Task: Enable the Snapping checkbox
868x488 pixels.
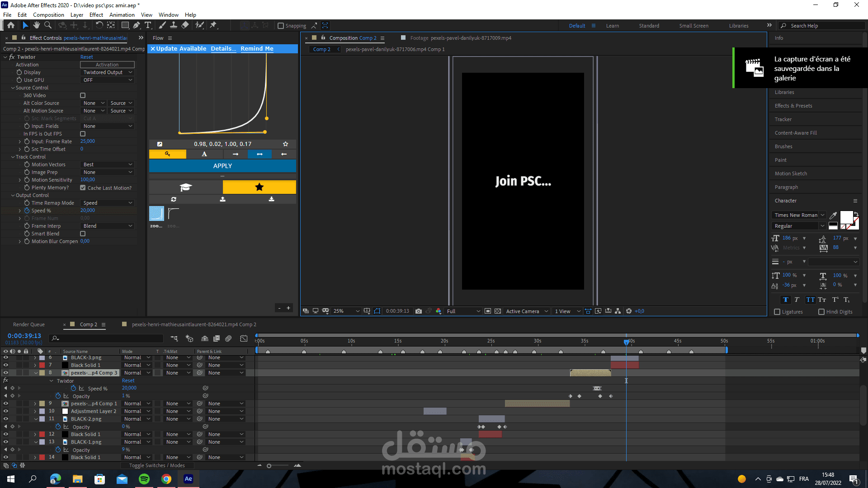Action: pyautogui.click(x=281, y=26)
